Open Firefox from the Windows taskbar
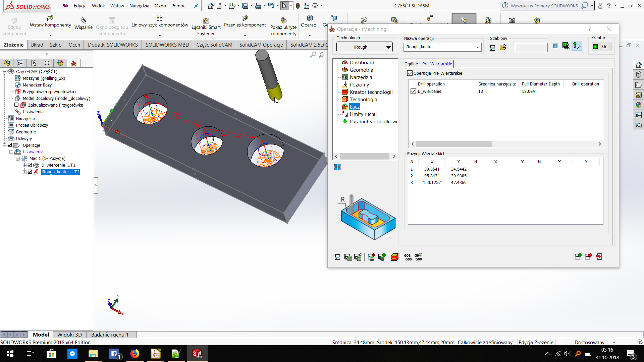This screenshot has height=362, width=644. coord(135,354)
